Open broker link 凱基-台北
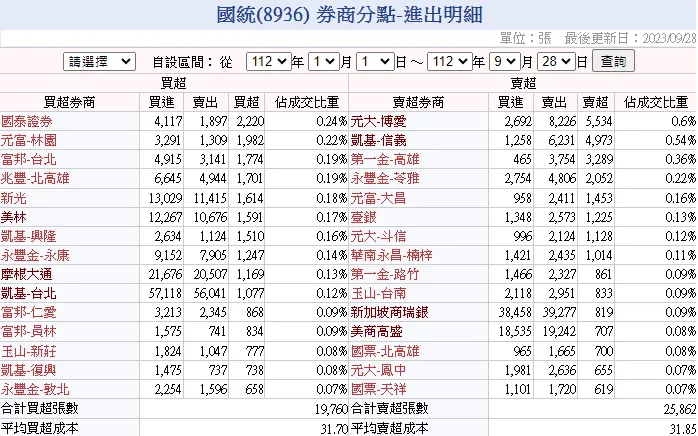Viewport: 698px width, 436px height. [x=29, y=293]
